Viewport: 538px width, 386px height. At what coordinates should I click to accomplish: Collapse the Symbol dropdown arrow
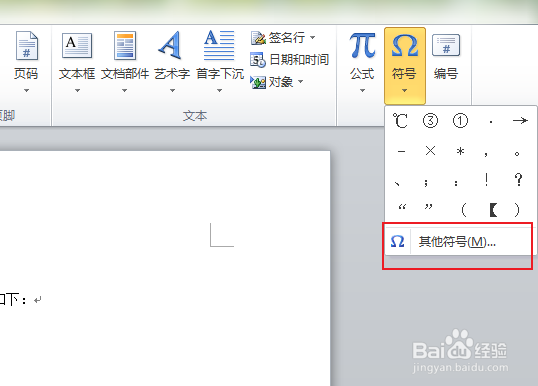click(405, 91)
